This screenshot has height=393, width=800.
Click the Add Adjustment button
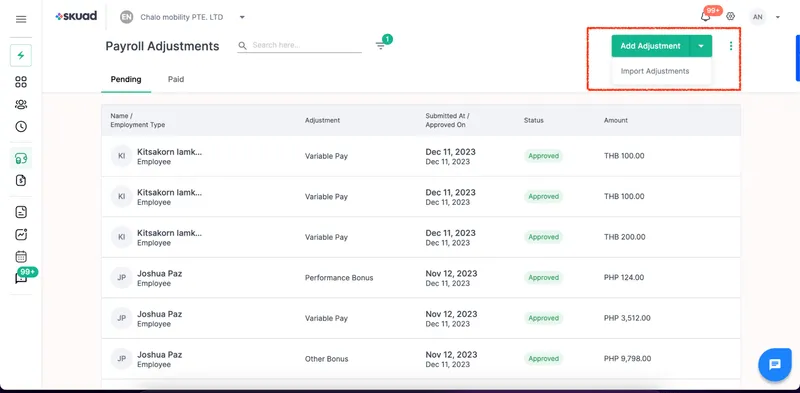click(x=651, y=46)
